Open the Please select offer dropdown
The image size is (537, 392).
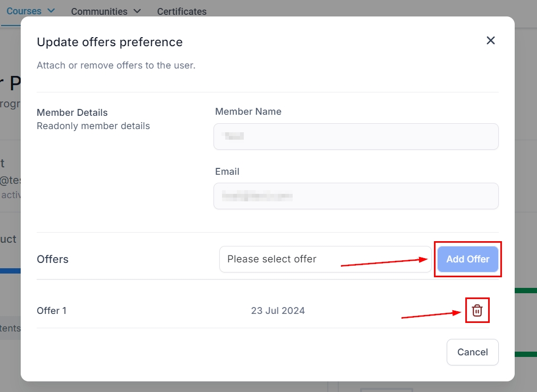pyautogui.click(x=325, y=259)
